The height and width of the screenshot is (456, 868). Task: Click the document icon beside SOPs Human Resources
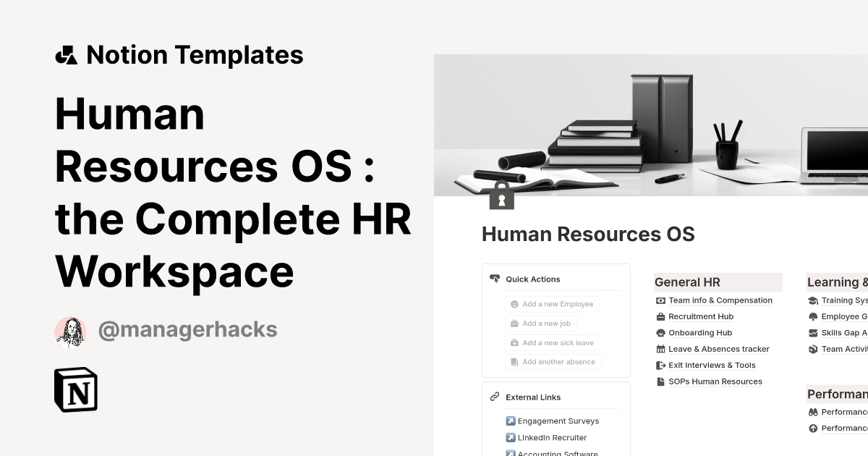[660, 381]
